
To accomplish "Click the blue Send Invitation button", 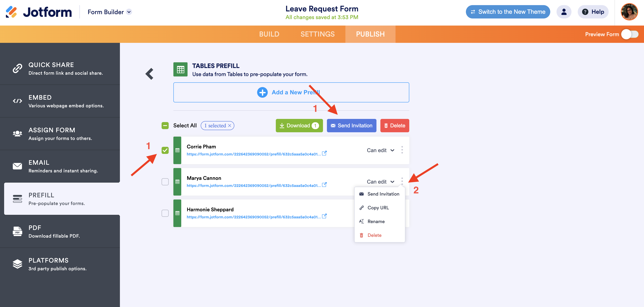I will tap(351, 126).
